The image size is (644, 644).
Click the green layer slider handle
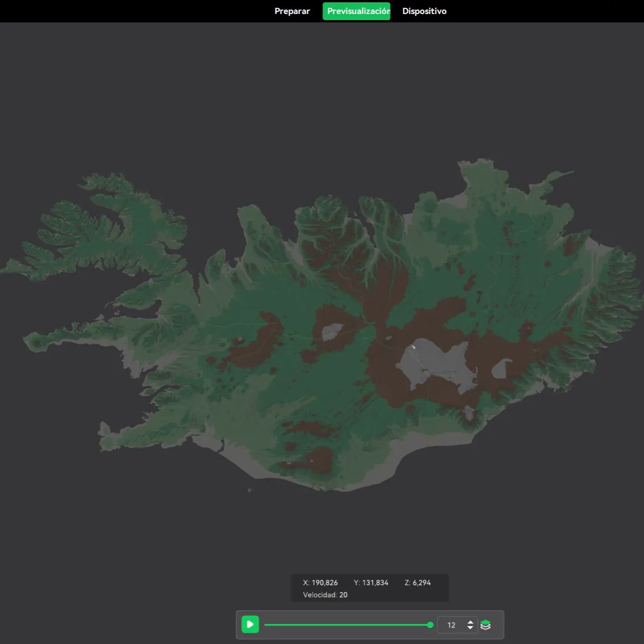click(x=430, y=625)
